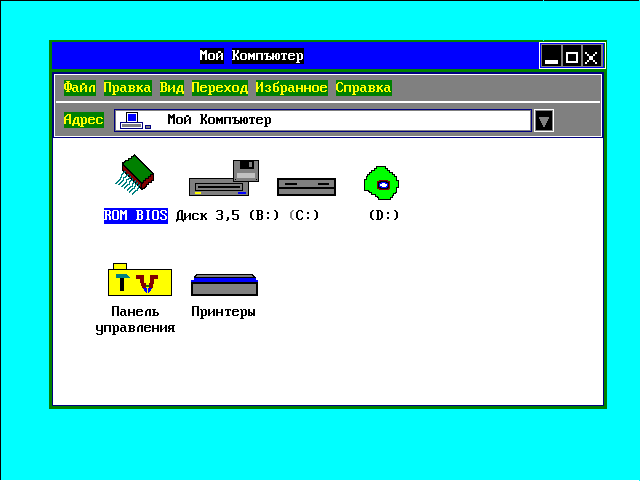This screenshot has width=640, height=481.
Task: Click the Диск 3,5 (B:) label
Action: pyautogui.click(x=227, y=215)
